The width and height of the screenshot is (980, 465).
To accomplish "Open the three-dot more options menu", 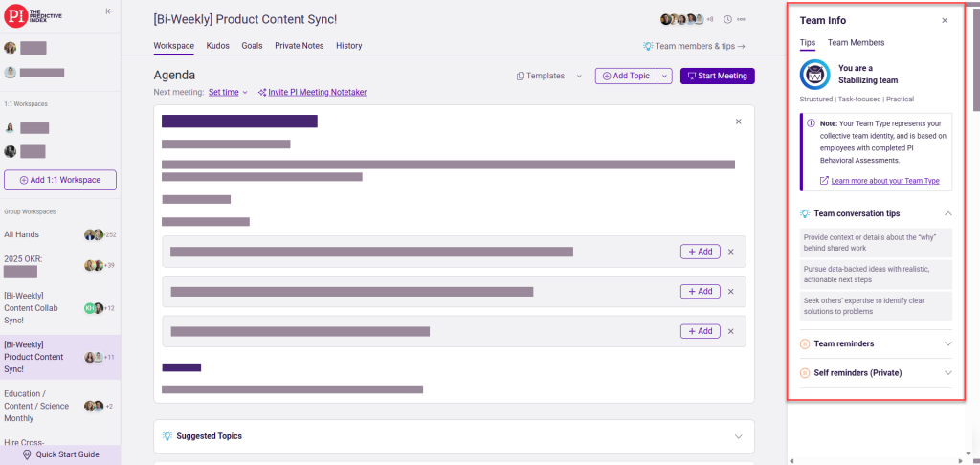I will click(741, 19).
